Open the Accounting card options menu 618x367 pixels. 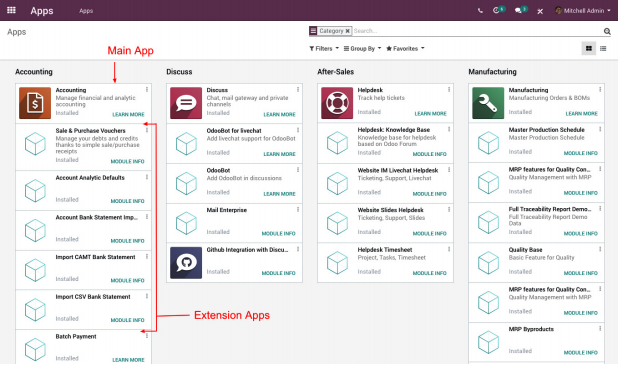pyautogui.click(x=147, y=90)
